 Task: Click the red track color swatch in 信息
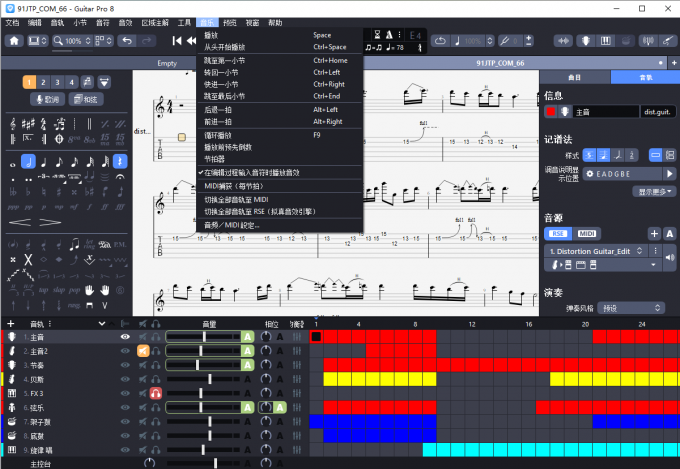pyautogui.click(x=551, y=112)
